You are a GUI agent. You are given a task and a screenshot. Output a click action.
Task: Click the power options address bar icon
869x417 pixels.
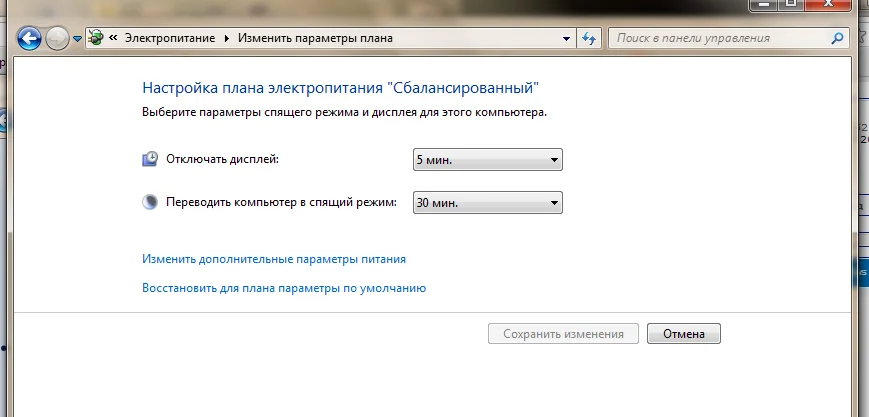pos(96,38)
